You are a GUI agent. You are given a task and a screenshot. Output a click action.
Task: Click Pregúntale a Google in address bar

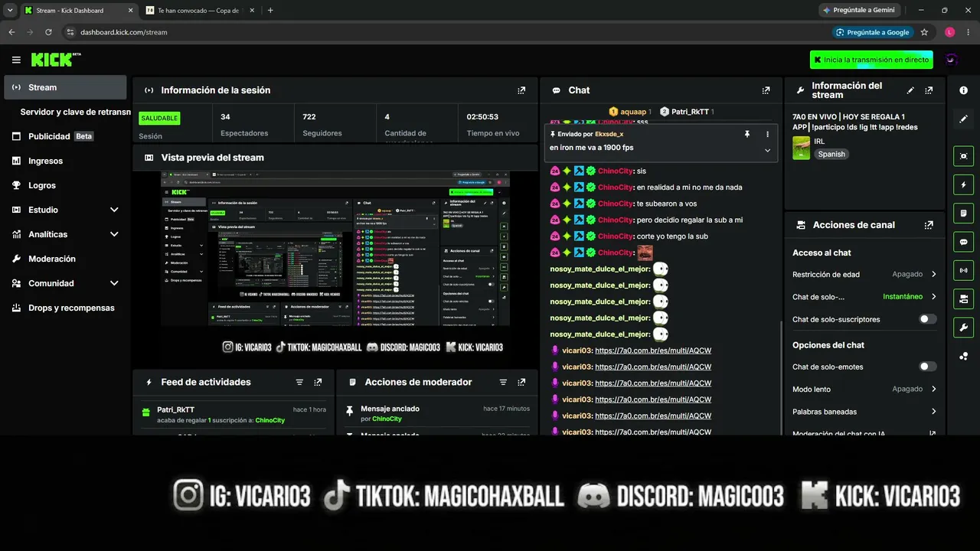pyautogui.click(x=873, y=32)
